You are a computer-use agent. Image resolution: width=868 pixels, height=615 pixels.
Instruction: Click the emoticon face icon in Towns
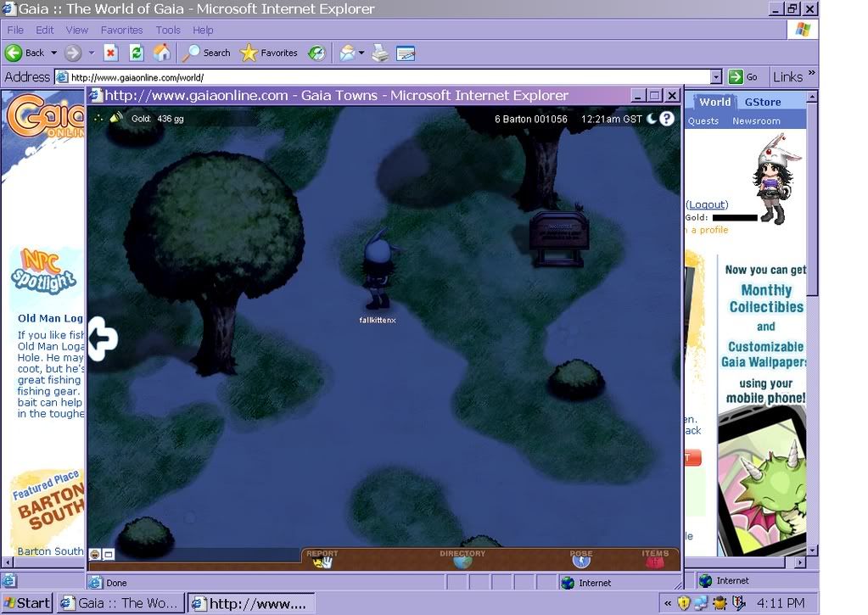pos(95,554)
